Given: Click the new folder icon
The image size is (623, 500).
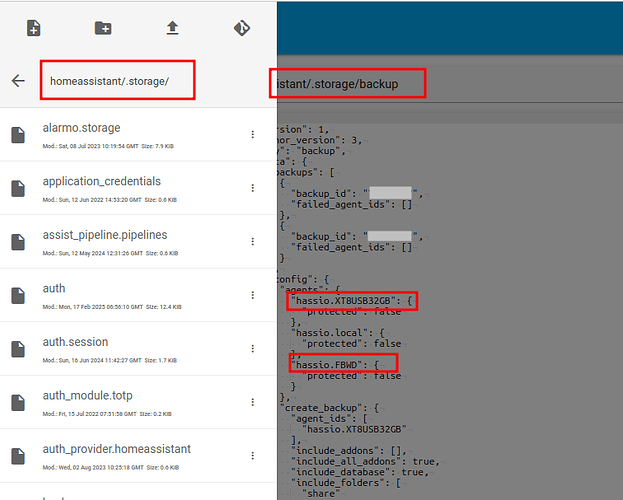Looking at the screenshot, I should [x=103, y=28].
